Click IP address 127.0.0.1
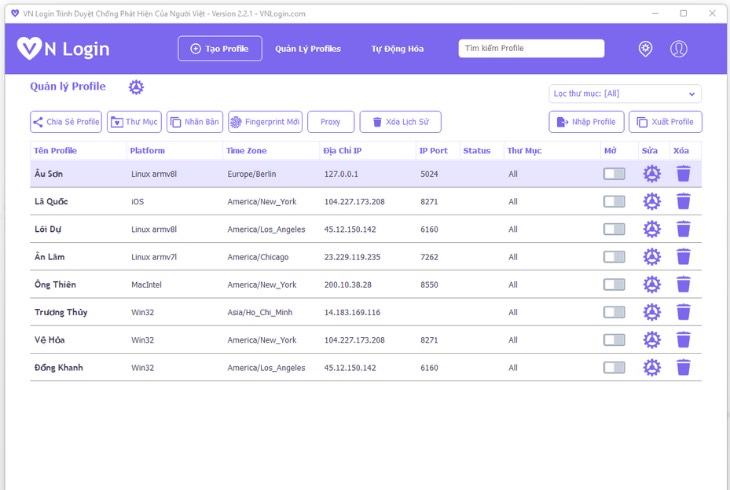Viewport: 730px width, 490px height. (x=341, y=174)
